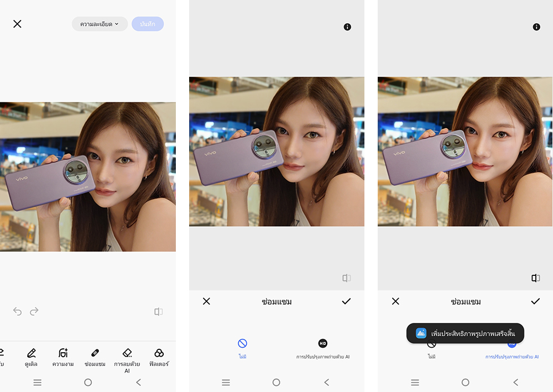Close the editor with top-left X
Screen dimensions: 553x392
click(x=18, y=24)
